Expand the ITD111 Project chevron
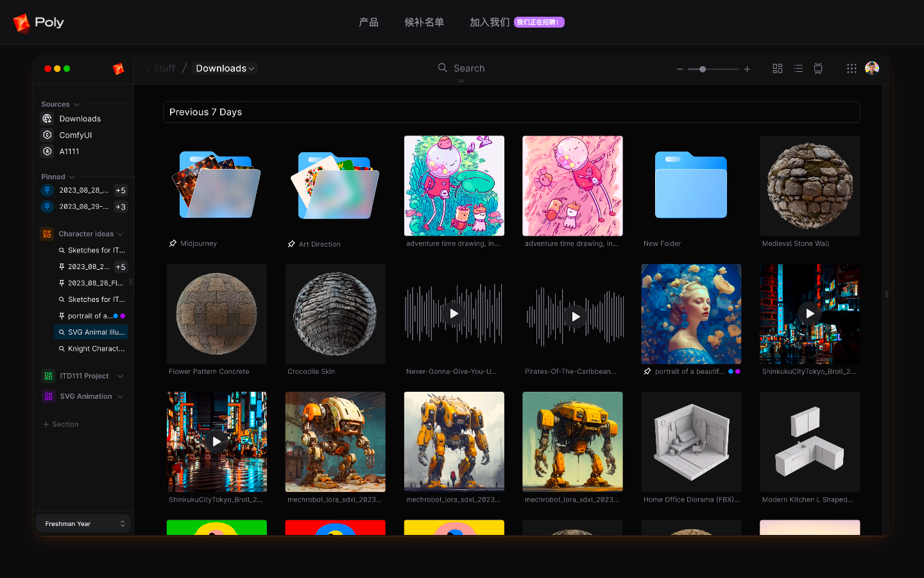This screenshot has height=578, width=924. [x=120, y=376]
